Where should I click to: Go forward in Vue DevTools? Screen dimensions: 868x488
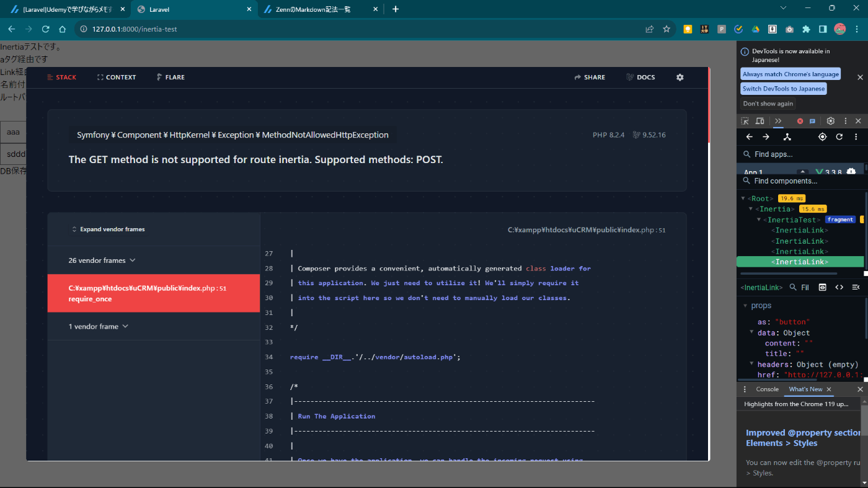click(x=766, y=137)
